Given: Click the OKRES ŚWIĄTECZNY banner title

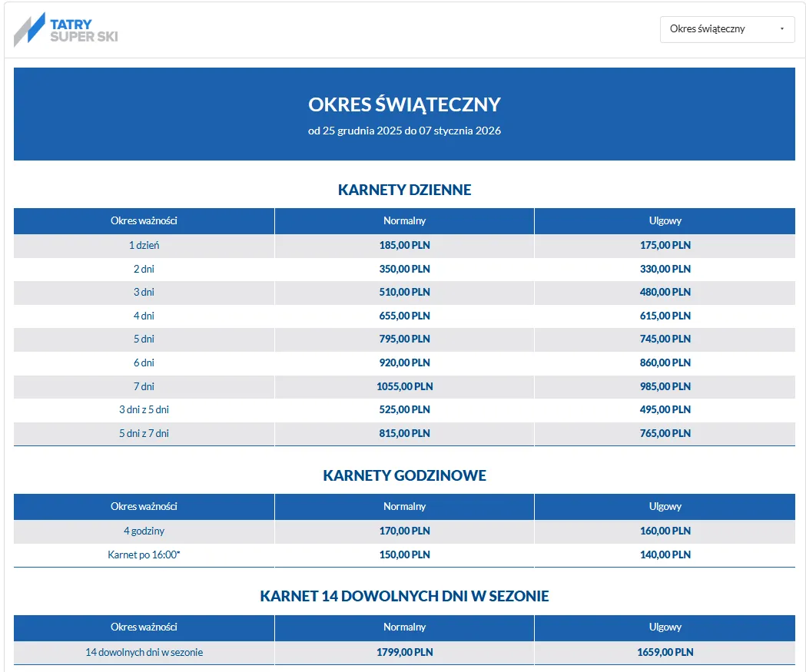Looking at the screenshot, I should 404,104.
